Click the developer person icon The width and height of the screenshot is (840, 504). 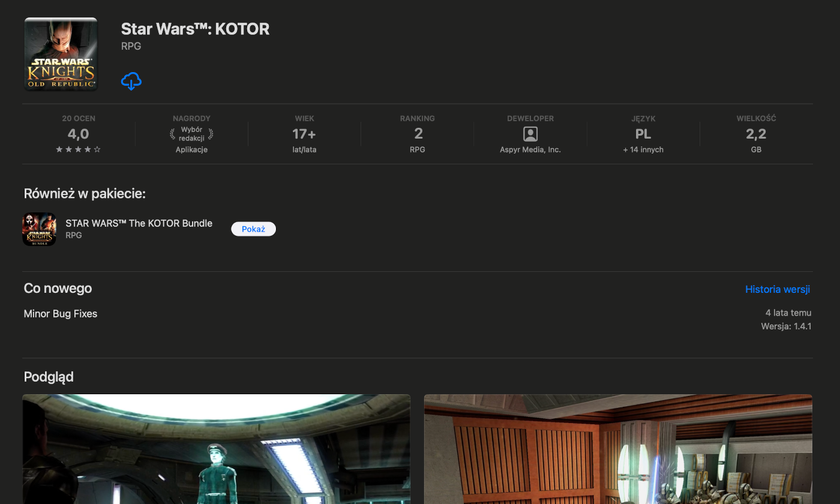(x=530, y=134)
